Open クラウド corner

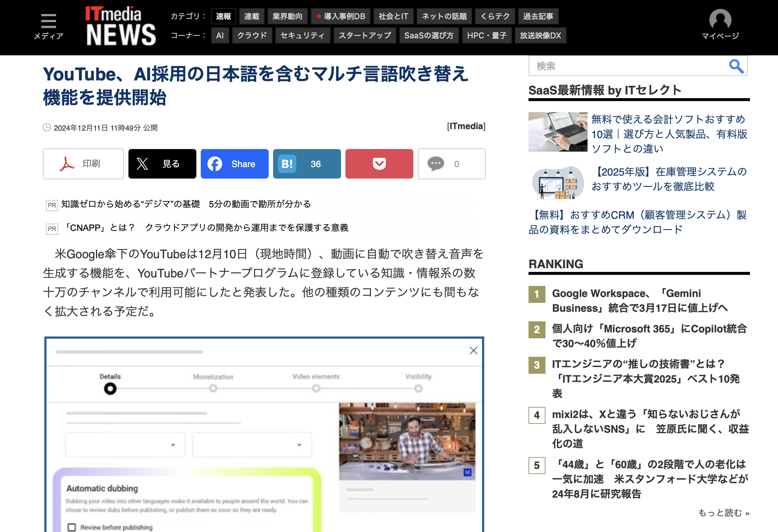pyautogui.click(x=252, y=35)
